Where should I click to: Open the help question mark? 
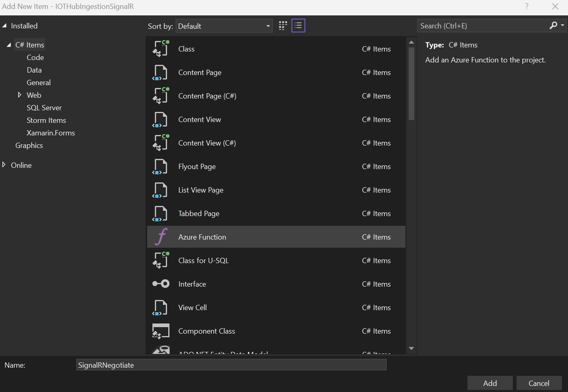pos(527,6)
